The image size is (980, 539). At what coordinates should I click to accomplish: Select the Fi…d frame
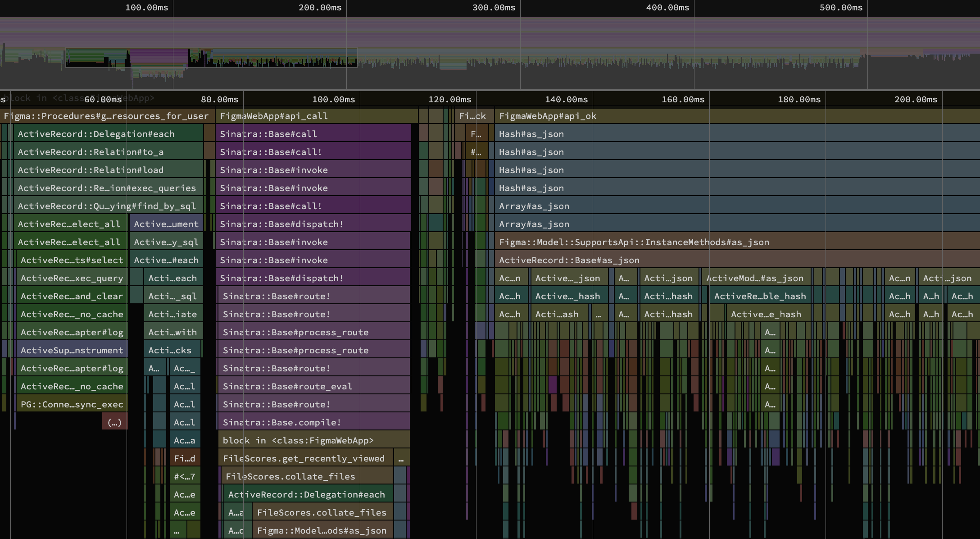tap(185, 458)
